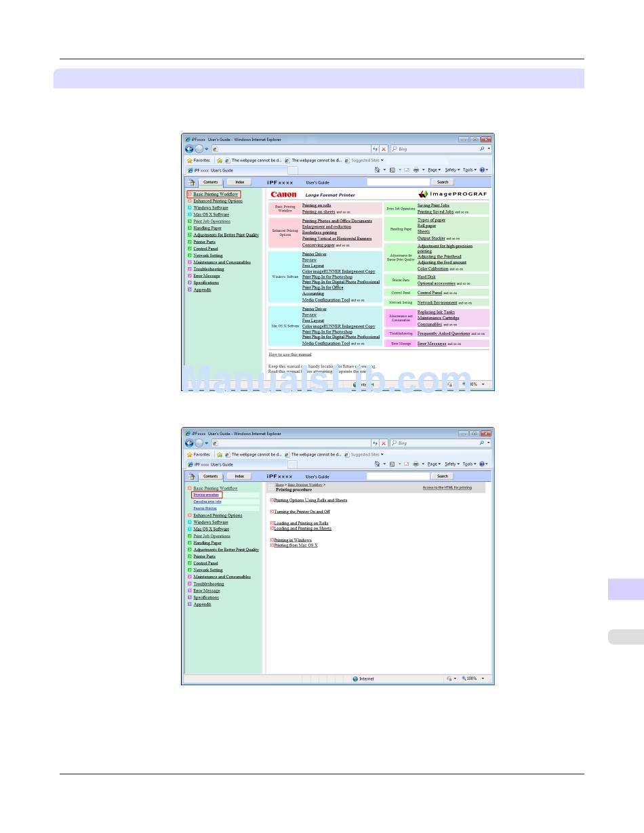Click the Home icon in the upper browser toolbar
Screen dimensions: 644x833
click(x=378, y=170)
